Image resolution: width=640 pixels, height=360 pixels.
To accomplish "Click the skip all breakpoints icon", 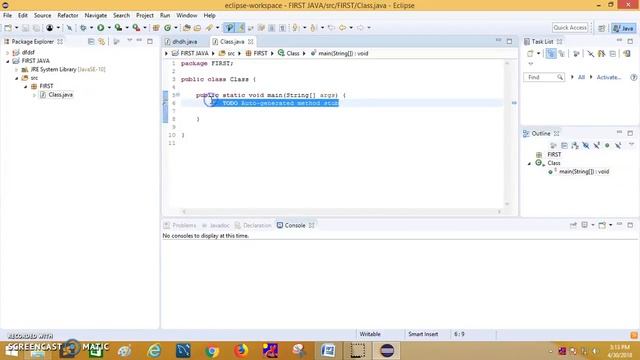I will click(x=69, y=28).
